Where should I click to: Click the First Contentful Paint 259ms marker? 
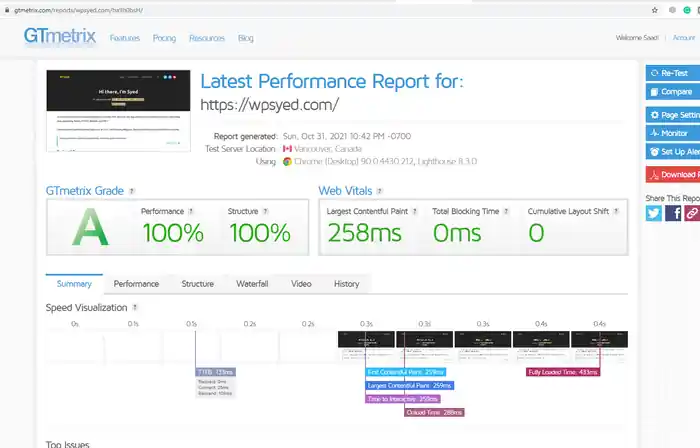point(406,372)
